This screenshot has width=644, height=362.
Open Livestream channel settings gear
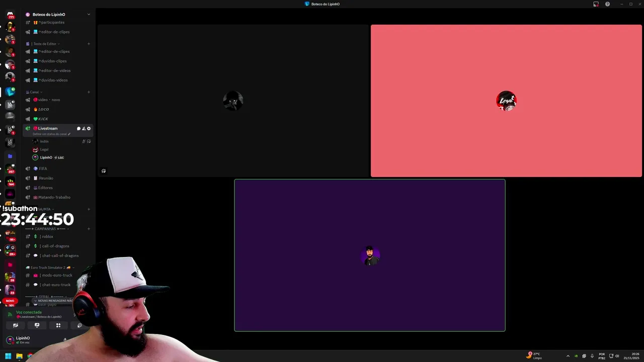89,129
